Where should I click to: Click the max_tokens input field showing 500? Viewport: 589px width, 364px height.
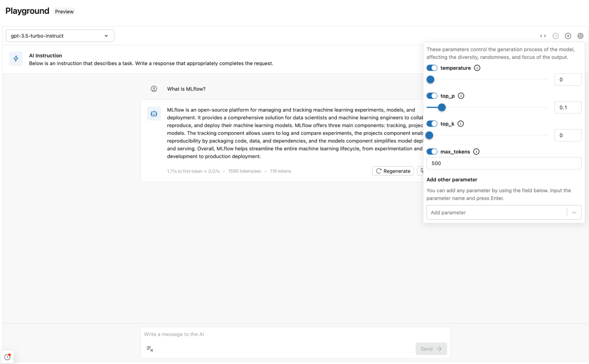[x=504, y=163]
